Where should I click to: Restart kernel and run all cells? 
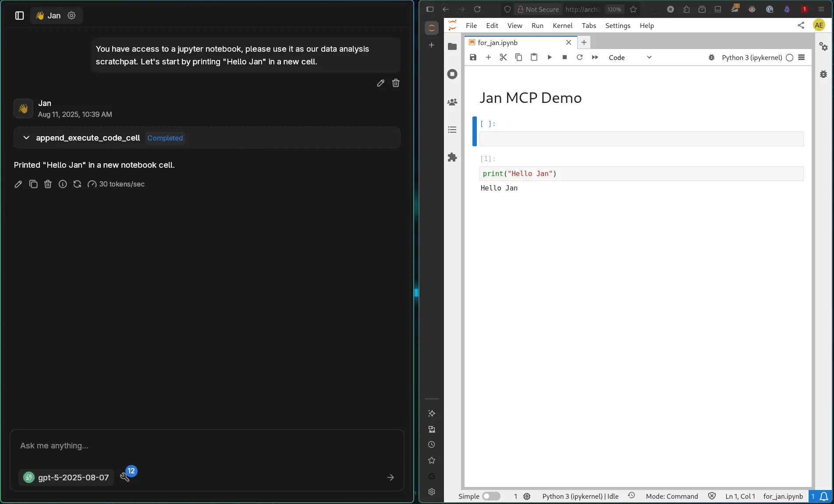point(595,57)
